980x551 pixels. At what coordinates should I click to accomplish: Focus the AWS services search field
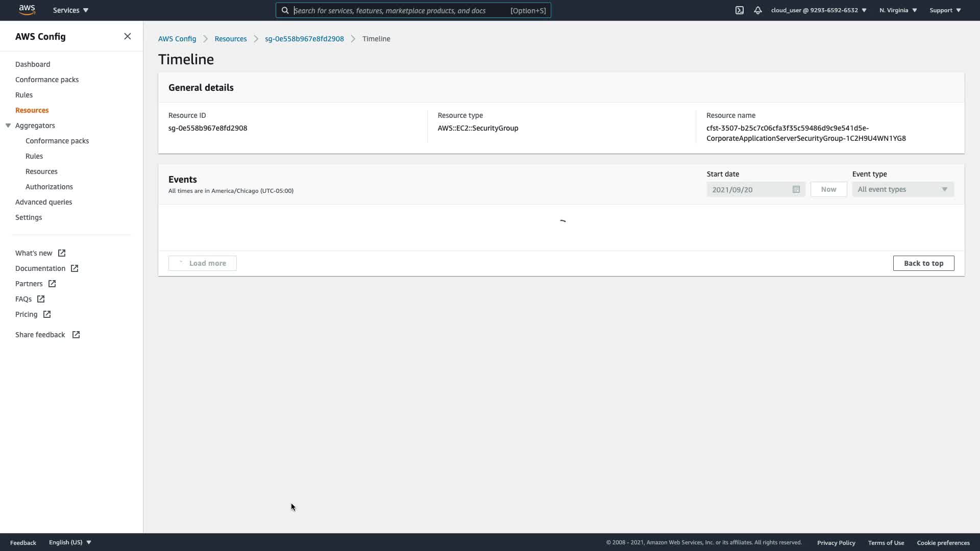(398, 10)
